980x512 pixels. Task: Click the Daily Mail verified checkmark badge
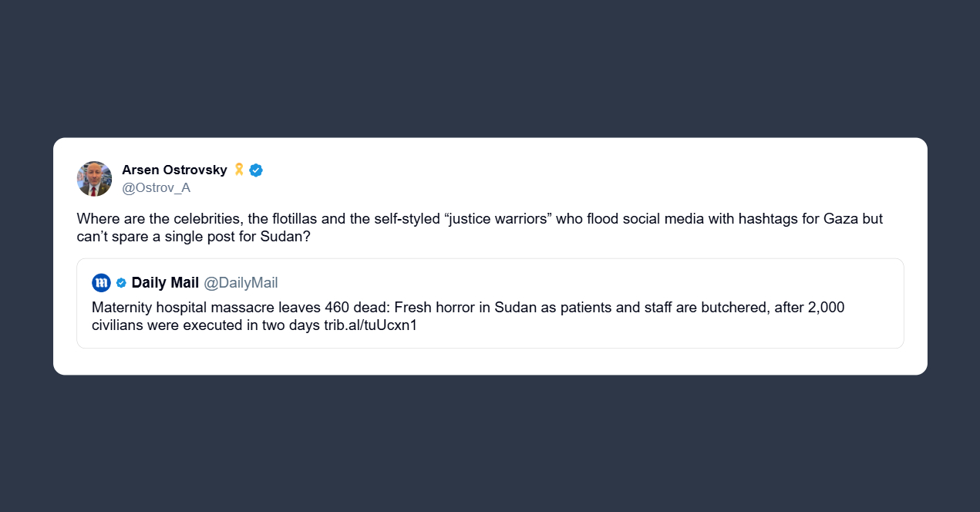121,283
